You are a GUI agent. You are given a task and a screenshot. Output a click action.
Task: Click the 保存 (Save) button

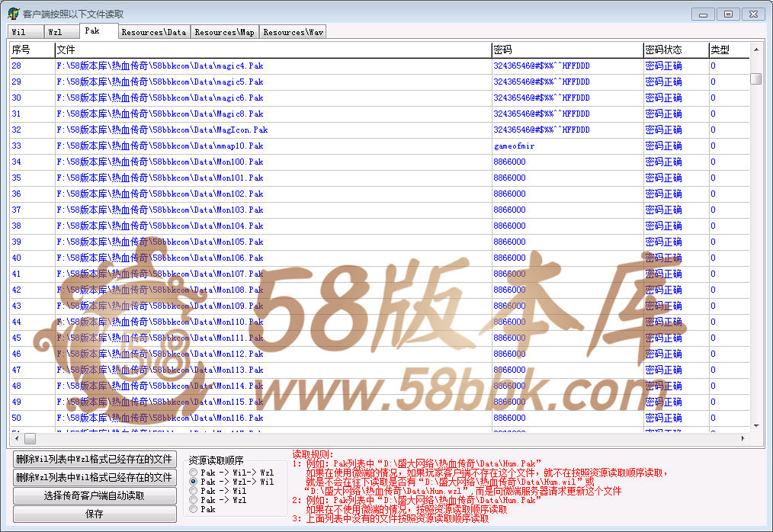(95, 514)
